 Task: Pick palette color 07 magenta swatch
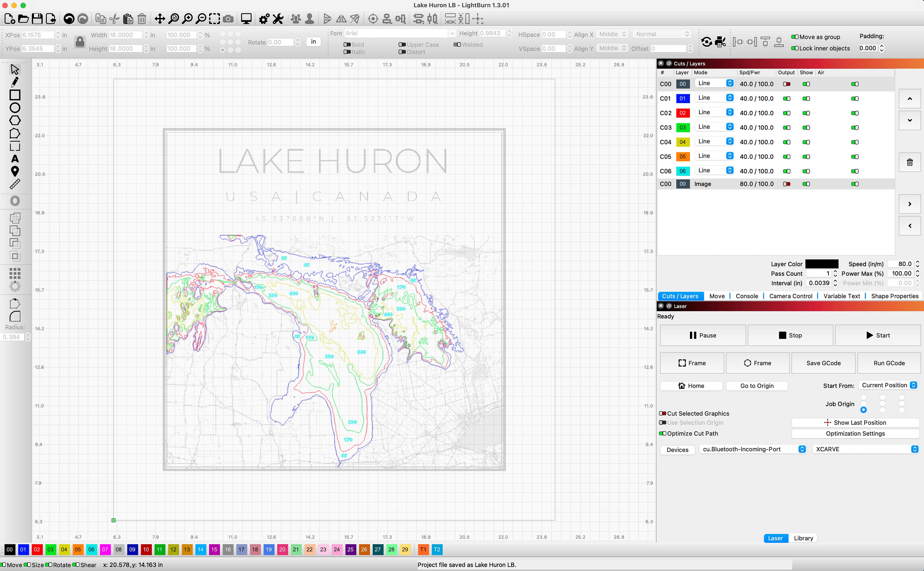pos(105,549)
